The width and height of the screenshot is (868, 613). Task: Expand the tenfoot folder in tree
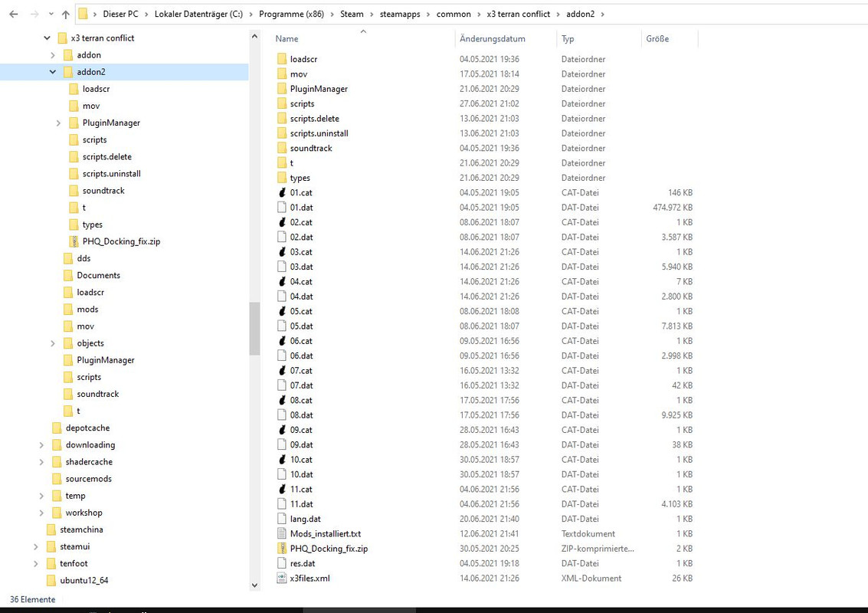pyautogui.click(x=36, y=564)
